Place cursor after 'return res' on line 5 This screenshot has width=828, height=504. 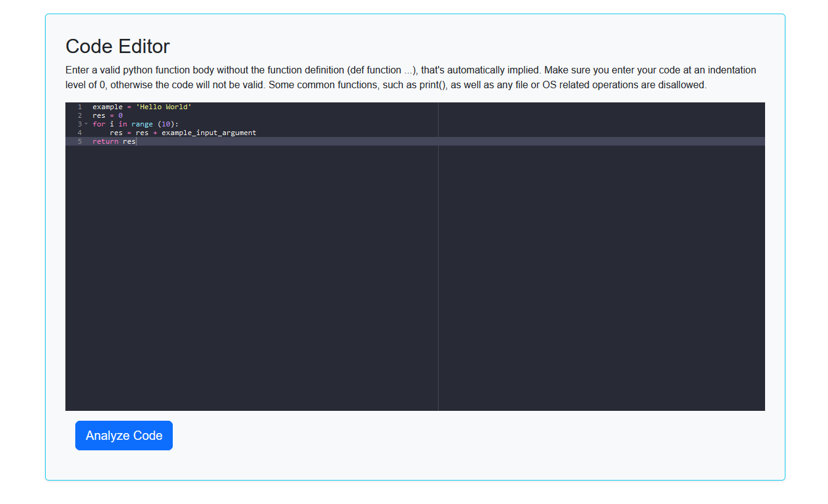(x=136, y=141)
